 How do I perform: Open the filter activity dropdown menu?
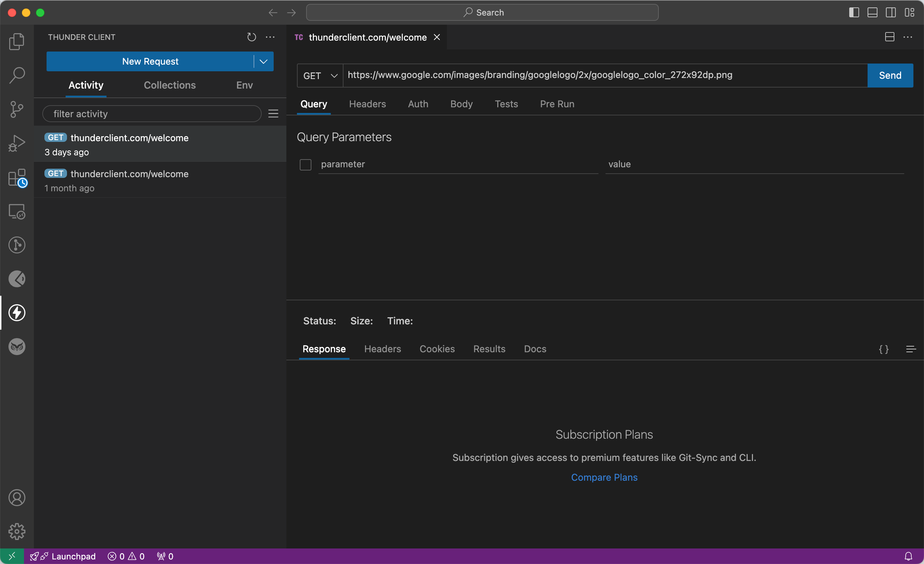[273, 114]
